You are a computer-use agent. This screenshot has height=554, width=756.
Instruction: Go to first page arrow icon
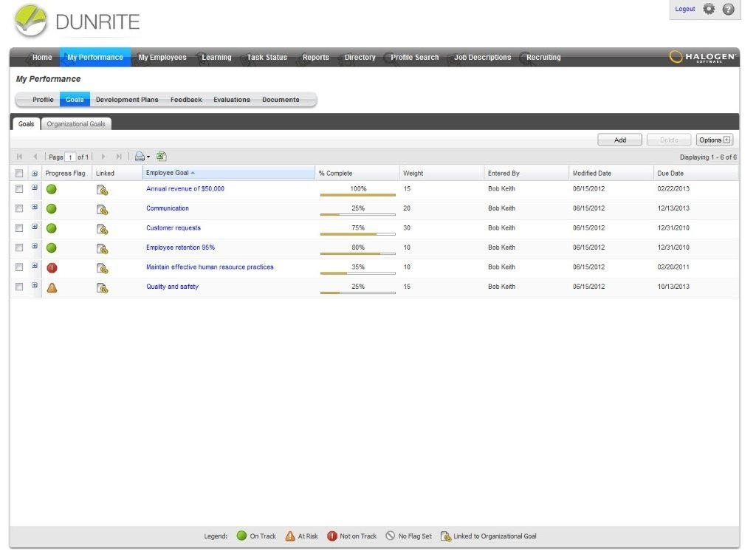tap(20, 157)
